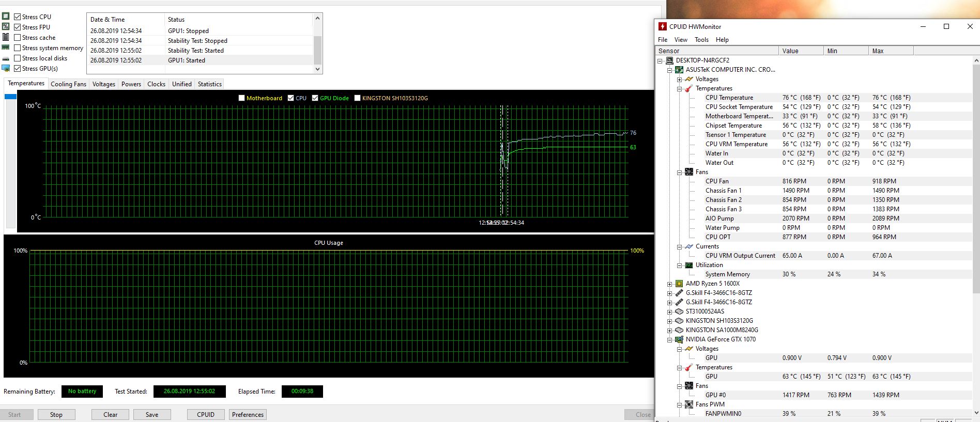Viewport: 980px width, 422px height.
Task: Expand the KINGSTON SA1000M8240G node
Action: click(670, 331)
